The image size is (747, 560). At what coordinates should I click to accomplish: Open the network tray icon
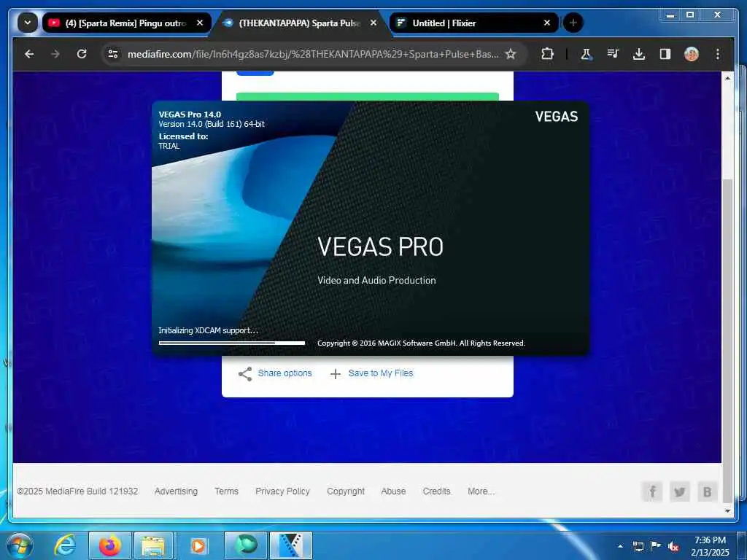click(x=638, y=547)
